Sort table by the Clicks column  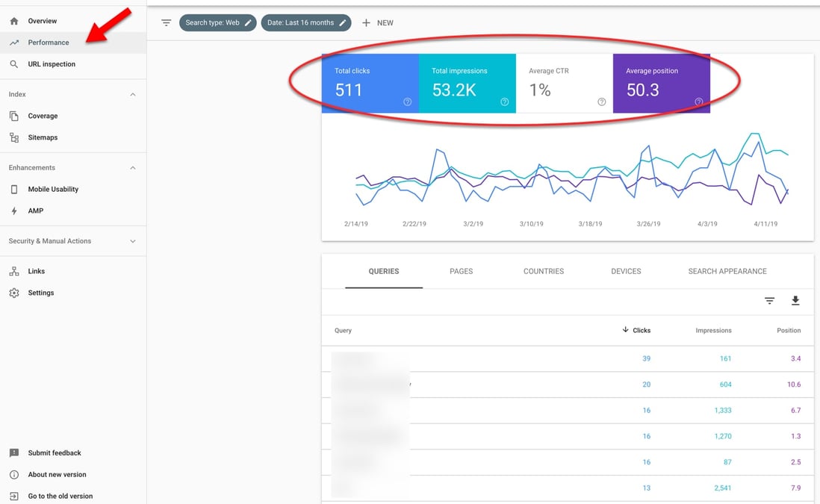(640, 330)
